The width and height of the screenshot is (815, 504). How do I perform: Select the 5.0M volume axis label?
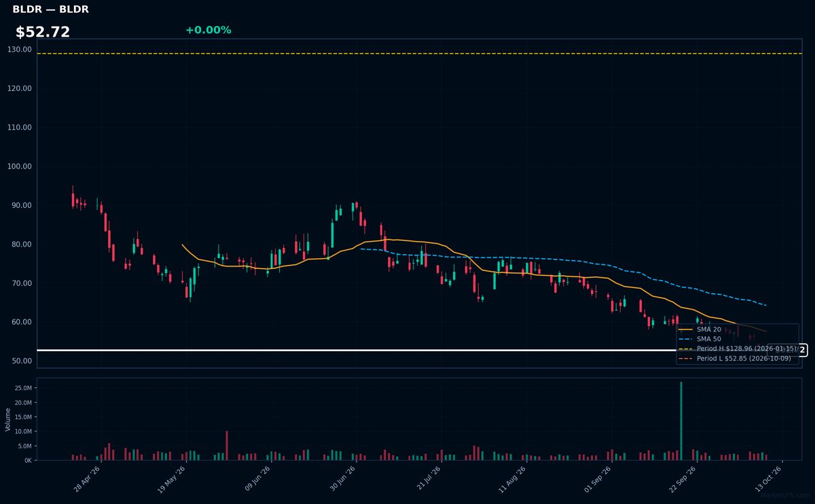[x=24, y=446]
